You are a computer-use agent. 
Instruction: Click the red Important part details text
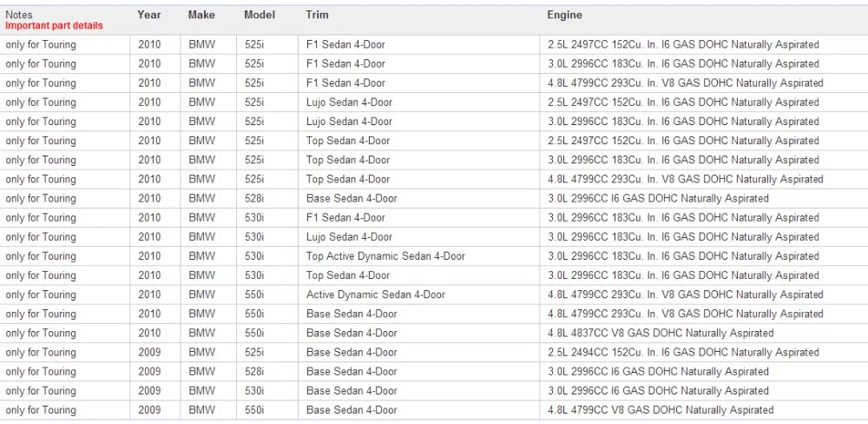(x=54, y=25)
